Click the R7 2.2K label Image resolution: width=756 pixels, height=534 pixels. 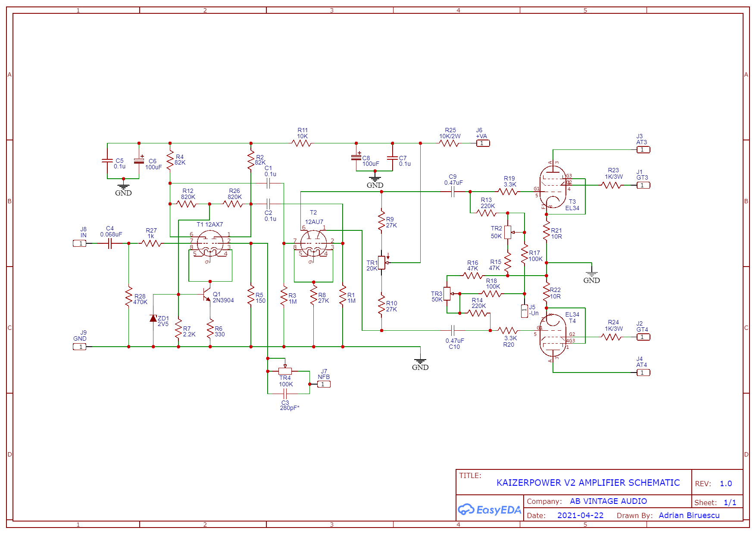pyautogui.click(x=189, y=331)
